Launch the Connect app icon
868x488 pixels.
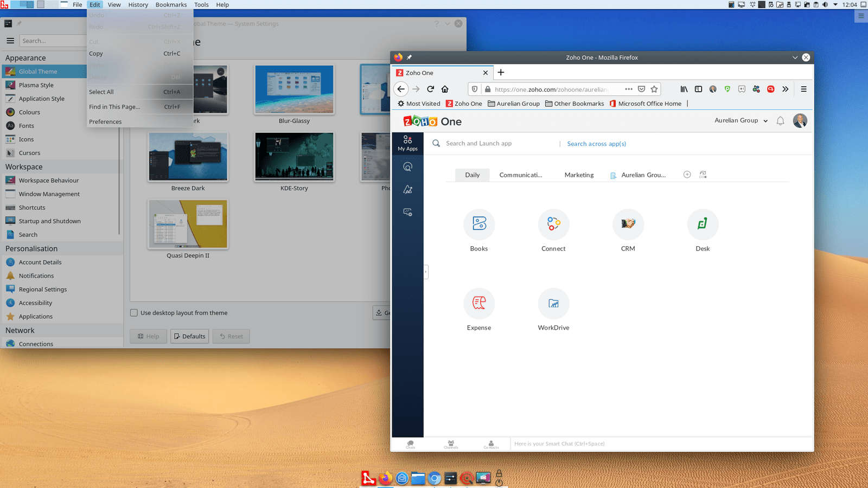pyautogui.click(x=553, y=224)
